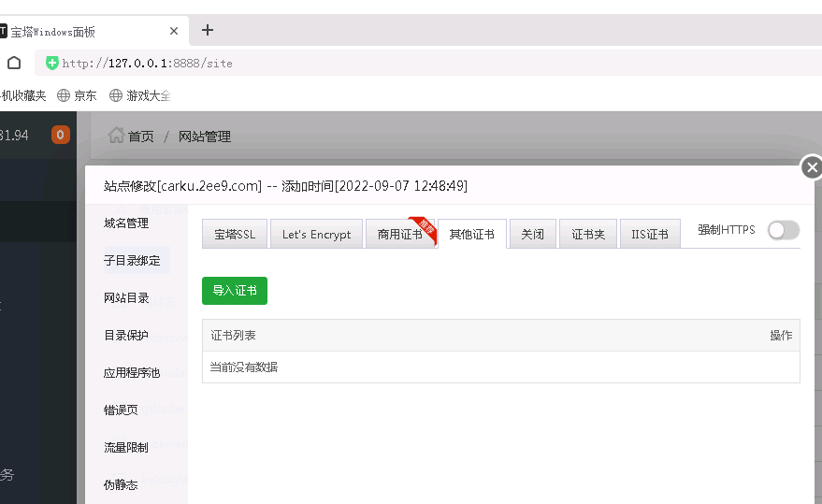Screen dimensions: 822x504
Task: Open the 游戏大全 bookmark
Action: [x=140, y=95]
